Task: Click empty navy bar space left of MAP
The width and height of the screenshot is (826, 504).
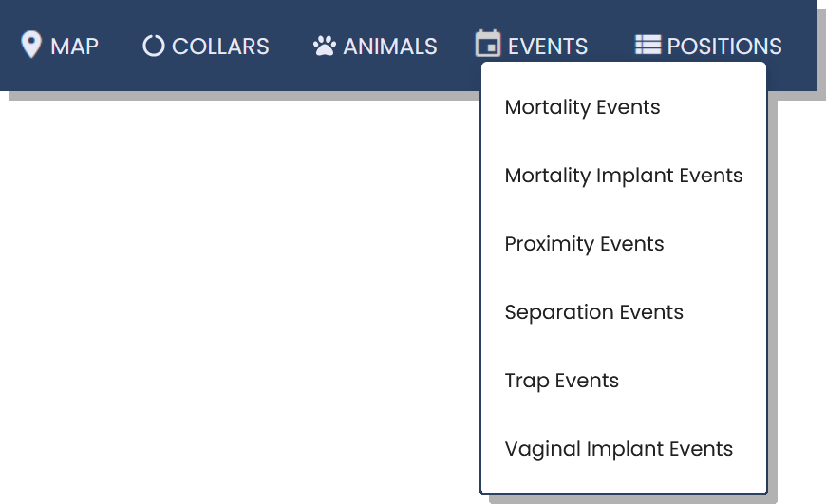Action: (x=9, y=46)
